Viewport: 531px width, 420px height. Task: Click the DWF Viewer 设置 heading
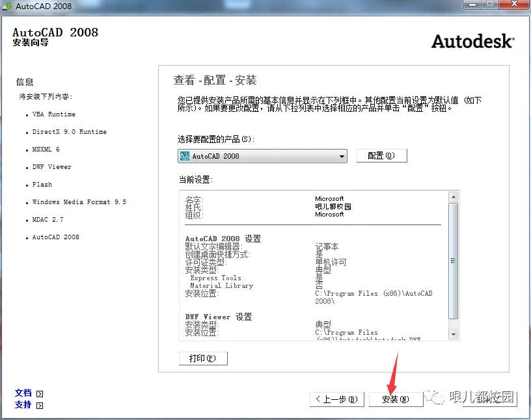(219, 317)
